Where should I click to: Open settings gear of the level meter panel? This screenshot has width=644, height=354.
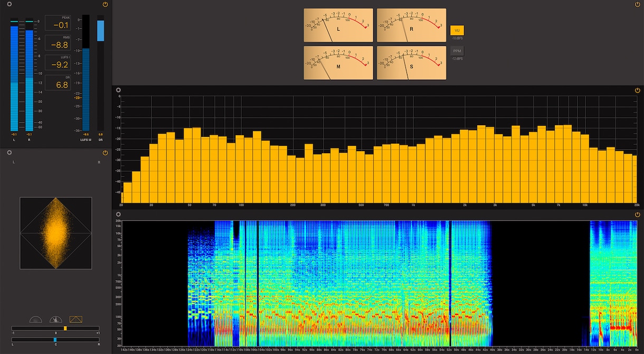(x=9, y=4)
